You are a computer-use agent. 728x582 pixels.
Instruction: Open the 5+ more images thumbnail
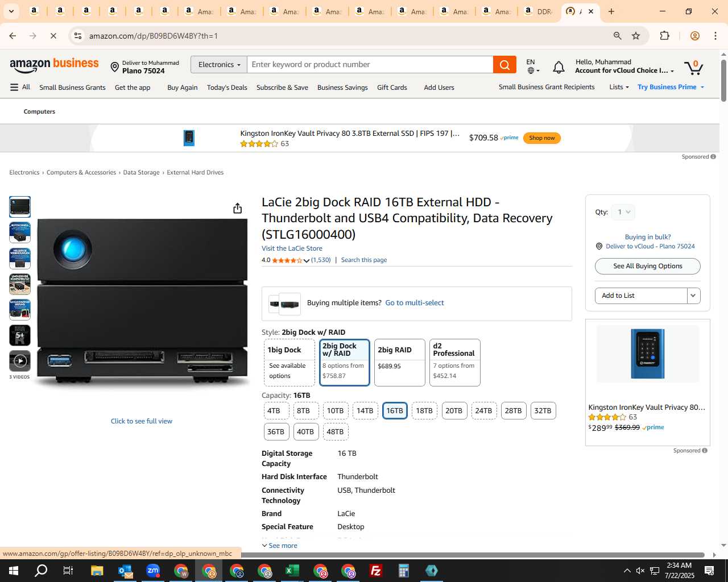(20, 335)
